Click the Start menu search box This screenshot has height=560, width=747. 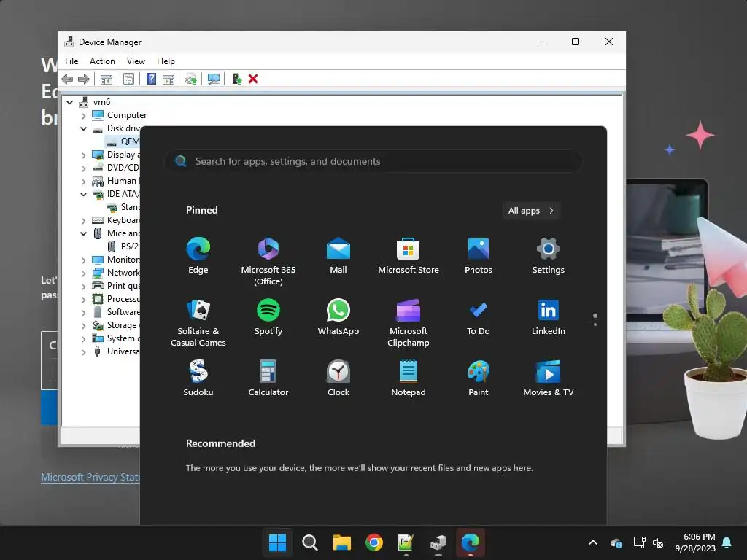[373, 161]
